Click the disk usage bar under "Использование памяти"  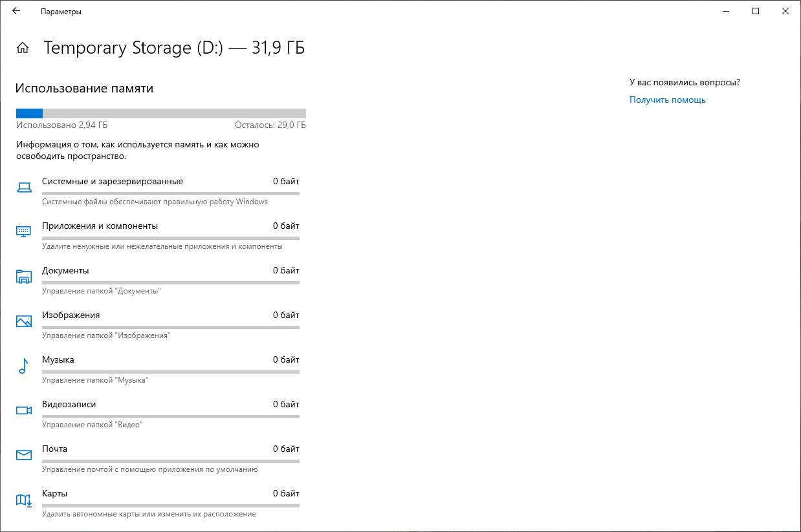(x=160, y=113)
